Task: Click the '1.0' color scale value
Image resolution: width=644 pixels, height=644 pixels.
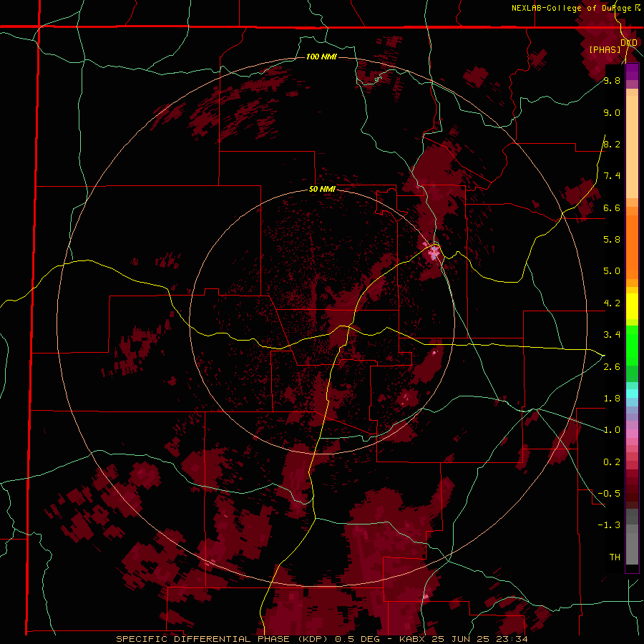Action: 612,429
